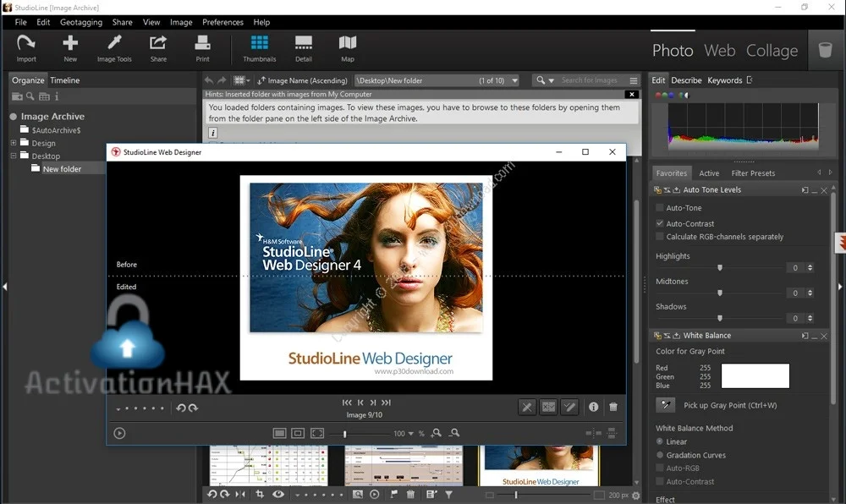Image resolution: width=846 pixels, height=504 pixels.
Task: Click the flag mark icon in bottom toolbar
Action: (394, 495)
